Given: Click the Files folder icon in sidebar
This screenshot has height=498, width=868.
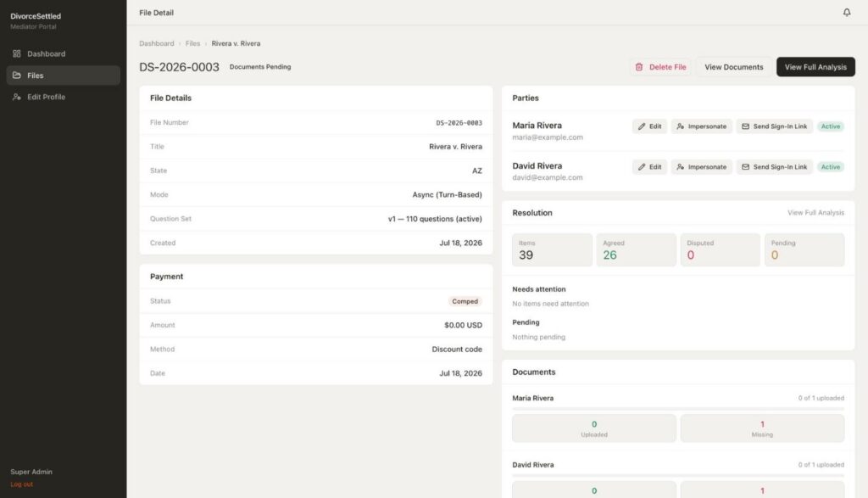Looking at the screenshot, I should coord(17,76).
